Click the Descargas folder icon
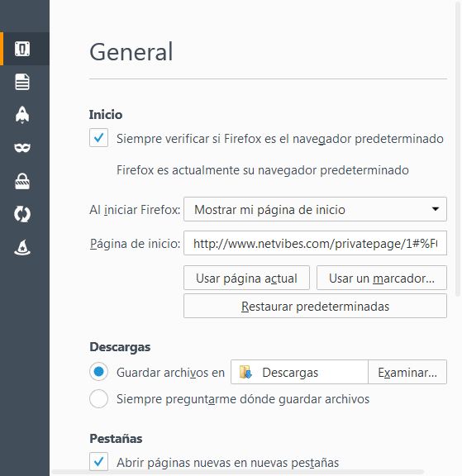This screenshot has height=476, width=462. 245,372
